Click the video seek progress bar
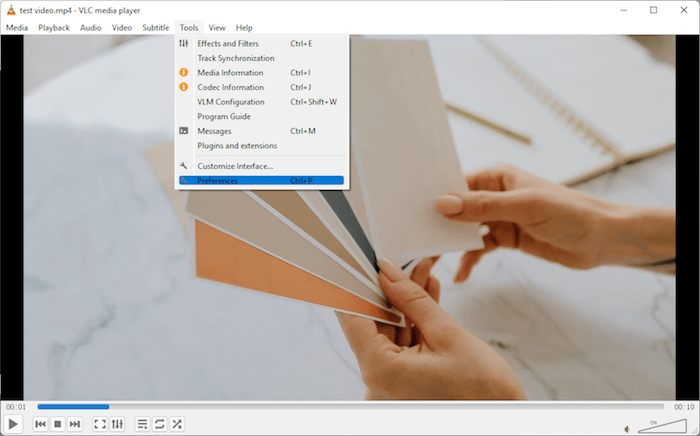 [350, 407]
